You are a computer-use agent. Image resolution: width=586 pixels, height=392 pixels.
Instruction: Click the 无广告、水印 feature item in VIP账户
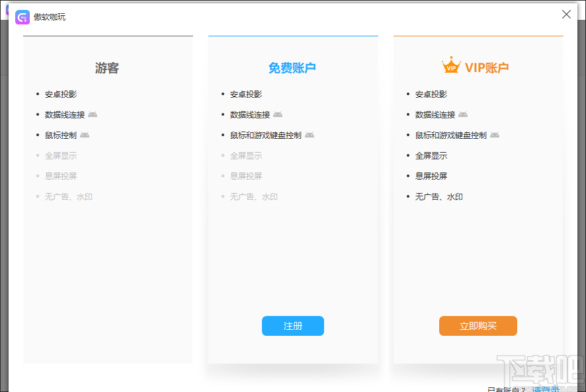438,196
